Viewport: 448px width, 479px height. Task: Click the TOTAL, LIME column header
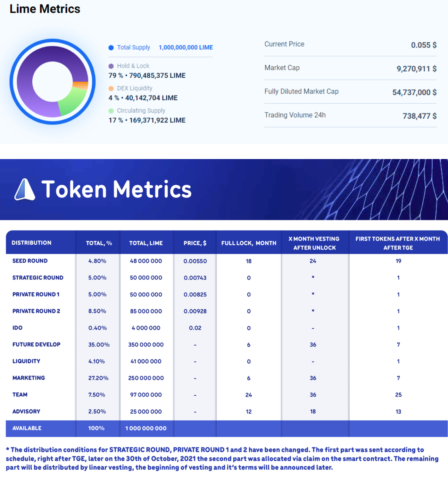pos(146,243)
